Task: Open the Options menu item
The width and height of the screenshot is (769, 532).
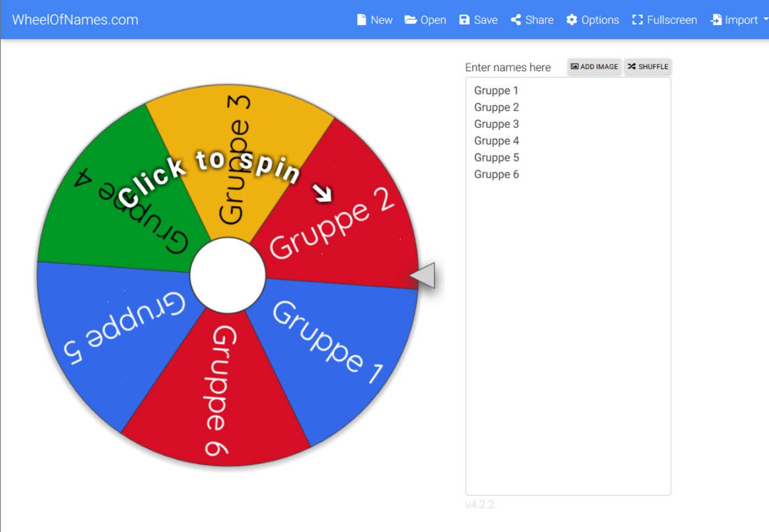Action: (x=593, y=20)
